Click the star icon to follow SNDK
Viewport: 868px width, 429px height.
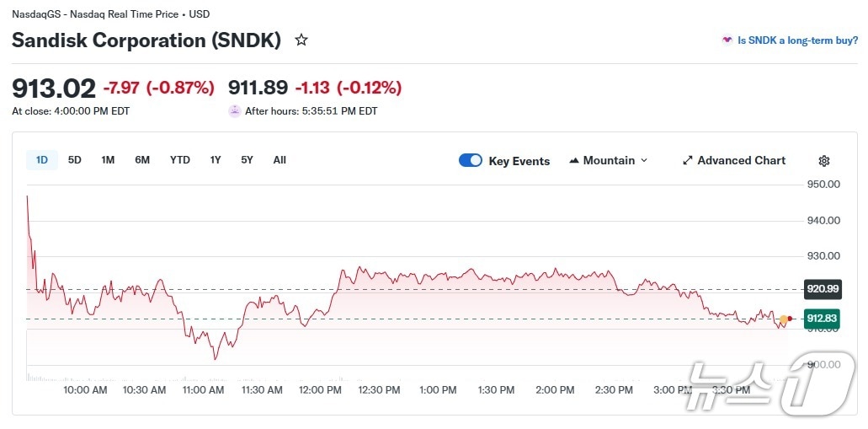[301, 40]
